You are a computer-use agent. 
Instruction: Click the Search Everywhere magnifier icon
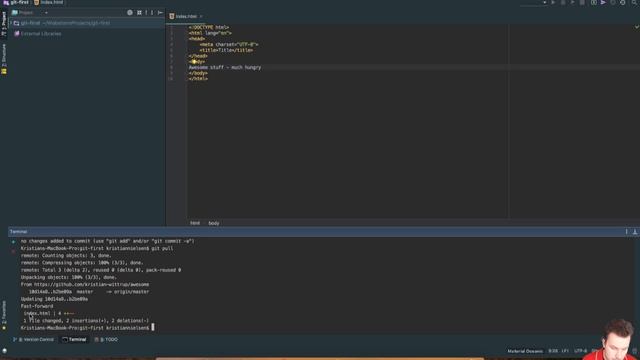tap(635, 2)
